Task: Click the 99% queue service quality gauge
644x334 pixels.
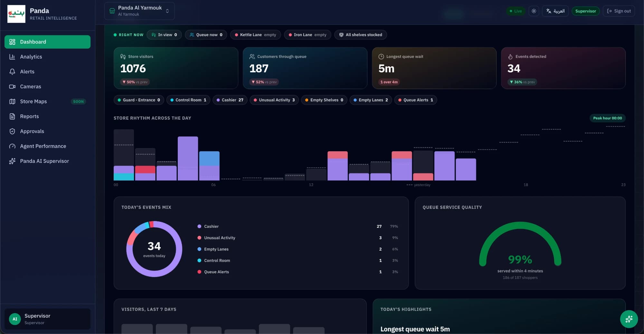Action: [x=520, y=245]
